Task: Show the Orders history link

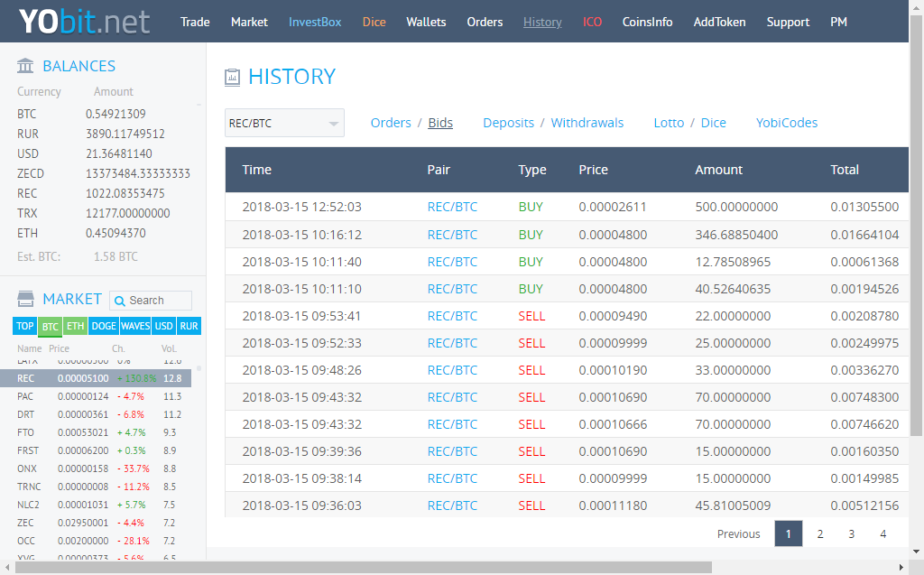Action: (x=391, y=123)
